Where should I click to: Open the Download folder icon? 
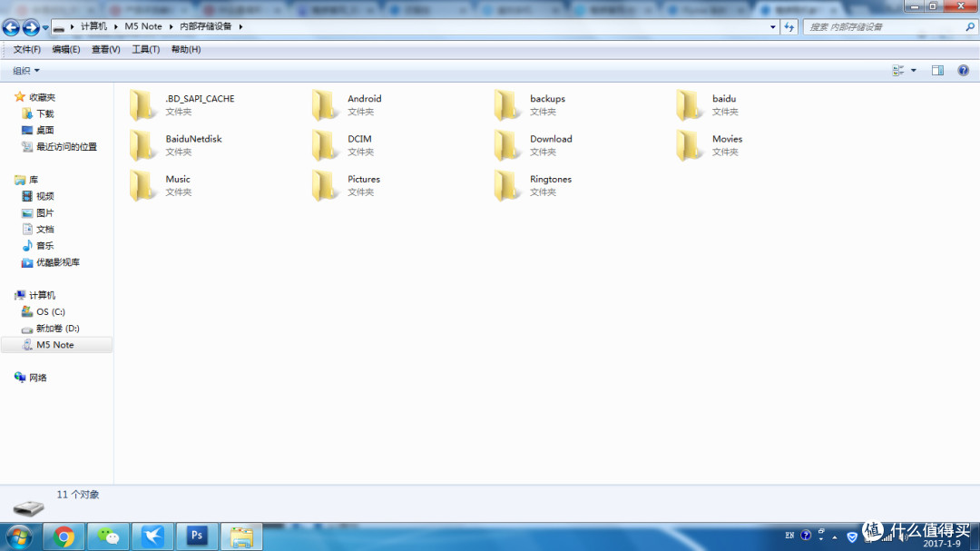507,144
